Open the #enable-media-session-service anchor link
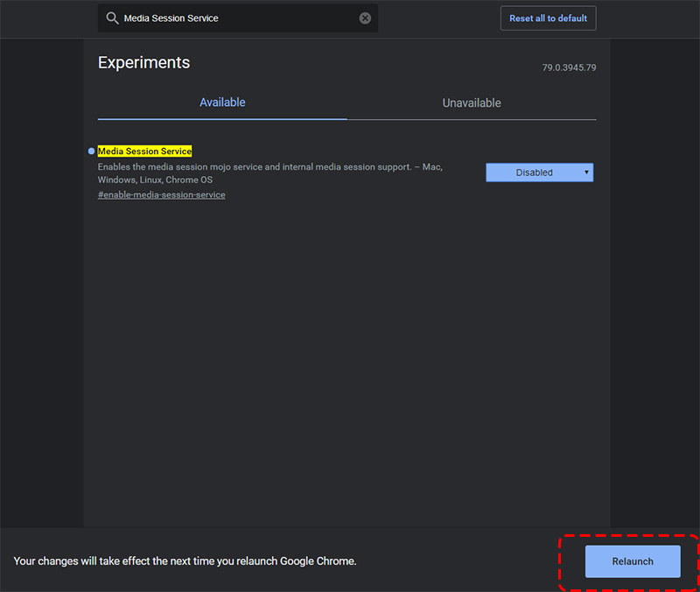This screenshot has height=592, width=700. pos(162,194)
